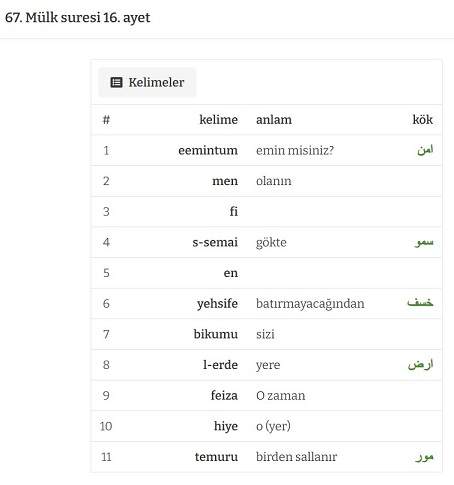Select the word eemintum
The image size is (454, 485).
pyautogui.click(x=208, y=150)
